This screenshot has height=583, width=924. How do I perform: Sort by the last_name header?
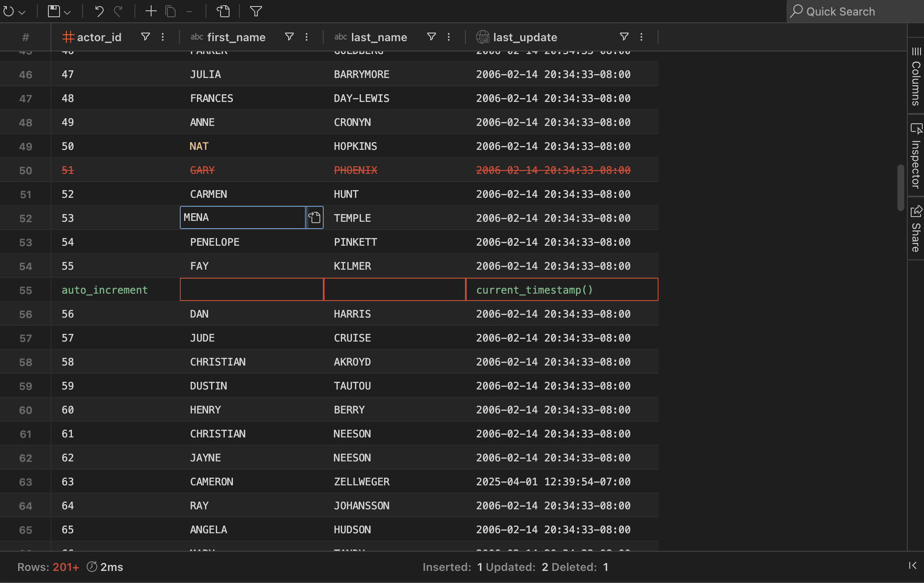point(379,37)
